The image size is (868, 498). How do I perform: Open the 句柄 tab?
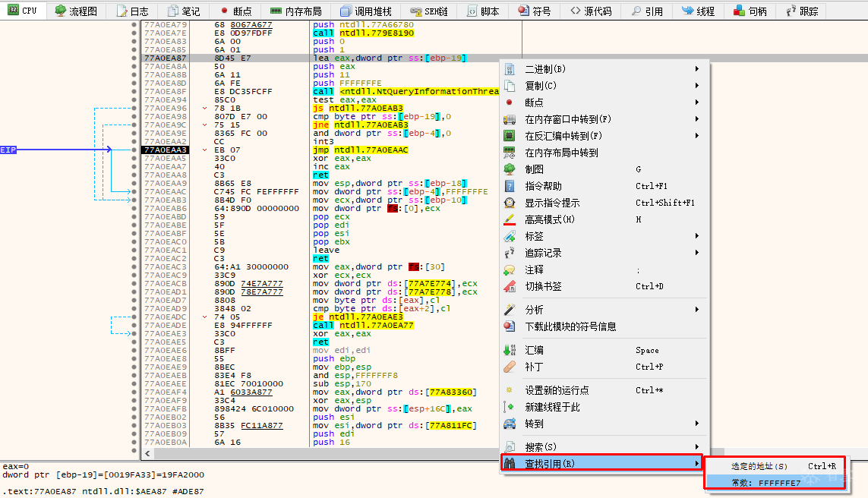coord(750,11)
